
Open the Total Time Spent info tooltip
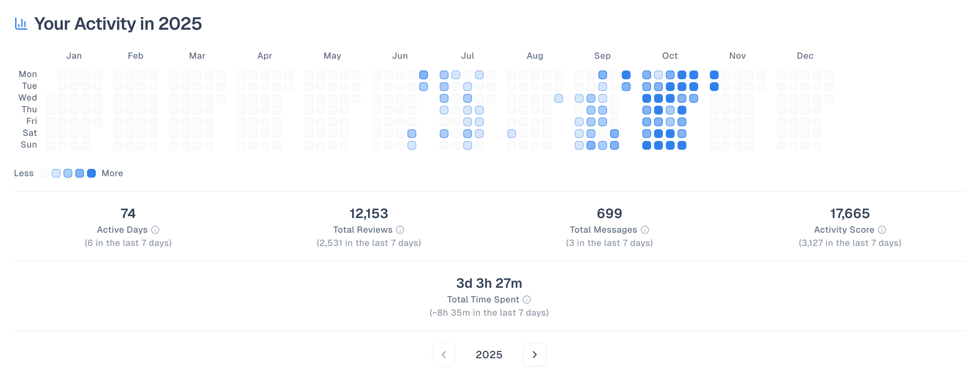click(527, 300)
